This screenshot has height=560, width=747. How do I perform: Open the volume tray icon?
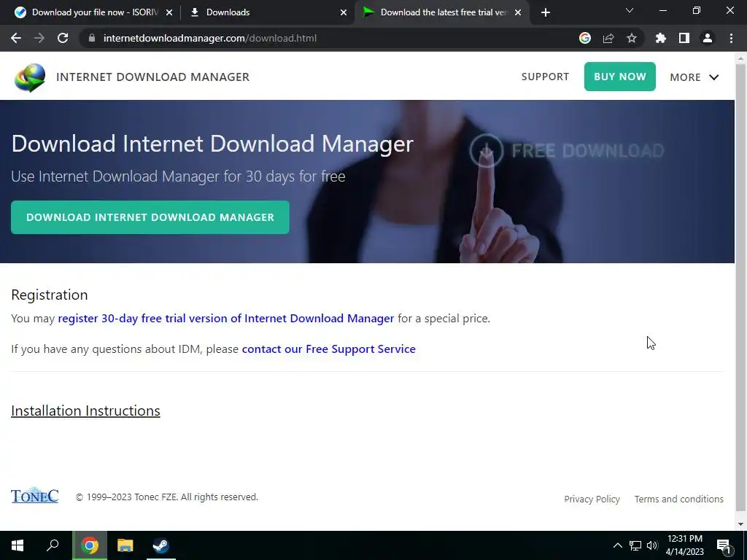tap(652, 545)
